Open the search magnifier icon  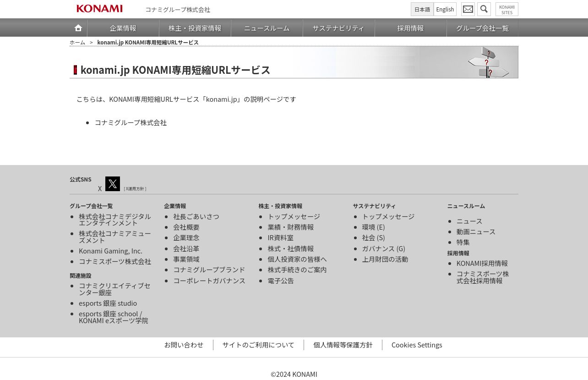click(x=484, y=9)
